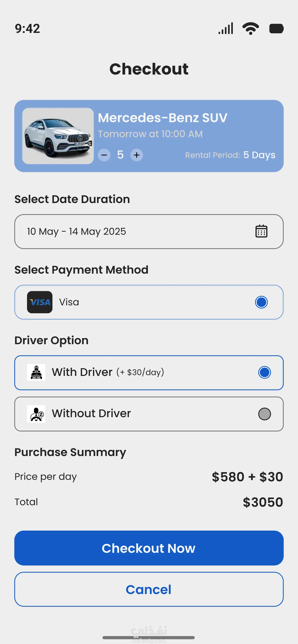The image size is (298, 644).
Task: Decrease rental days with minus button
Action: [x=104, y=155]
